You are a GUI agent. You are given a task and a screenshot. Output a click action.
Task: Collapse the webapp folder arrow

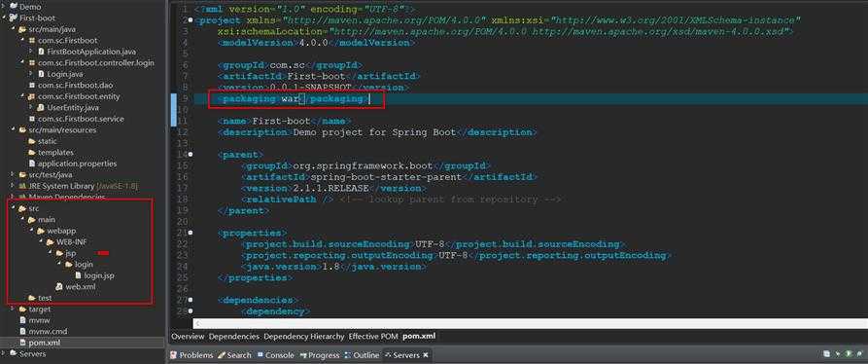pos(31,231)
